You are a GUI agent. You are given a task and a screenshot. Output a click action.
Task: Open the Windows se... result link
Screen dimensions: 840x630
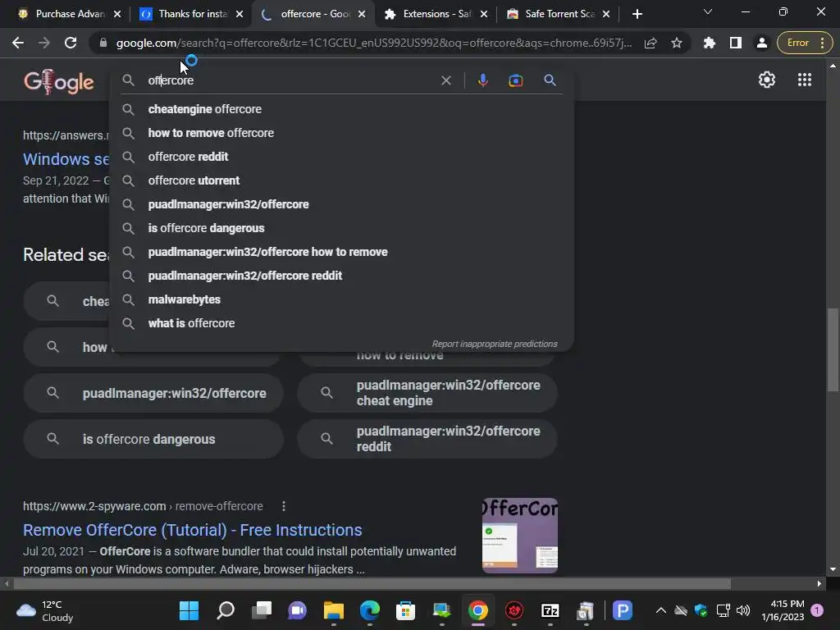66,159
